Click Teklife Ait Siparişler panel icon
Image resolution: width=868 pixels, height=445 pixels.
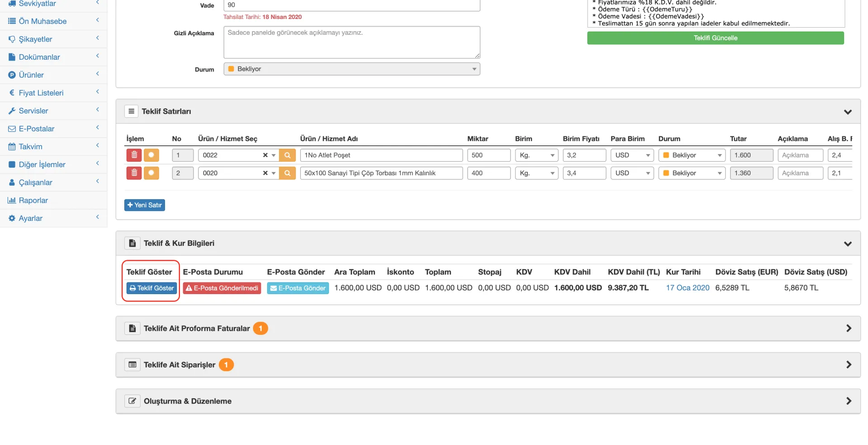132,365
